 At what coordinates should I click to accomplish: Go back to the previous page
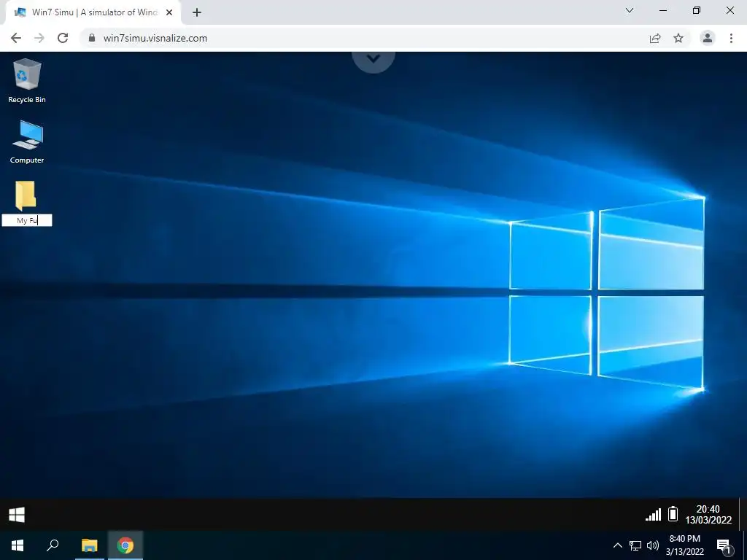[16, 38]
